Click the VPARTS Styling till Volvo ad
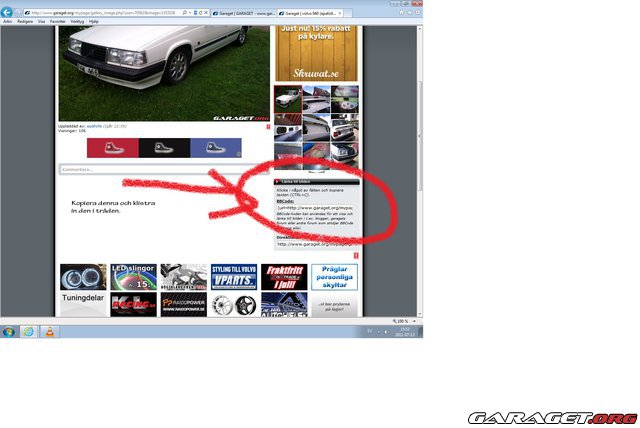 coord(233,277)
